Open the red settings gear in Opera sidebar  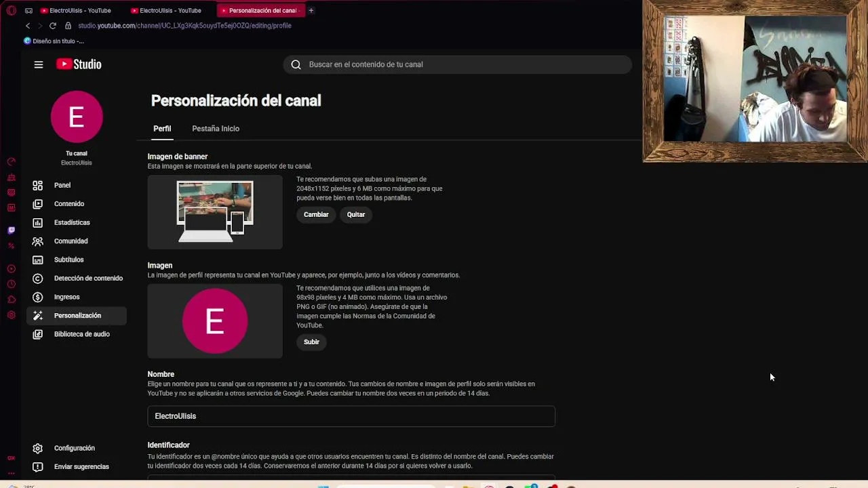click(x=11, y=315)
